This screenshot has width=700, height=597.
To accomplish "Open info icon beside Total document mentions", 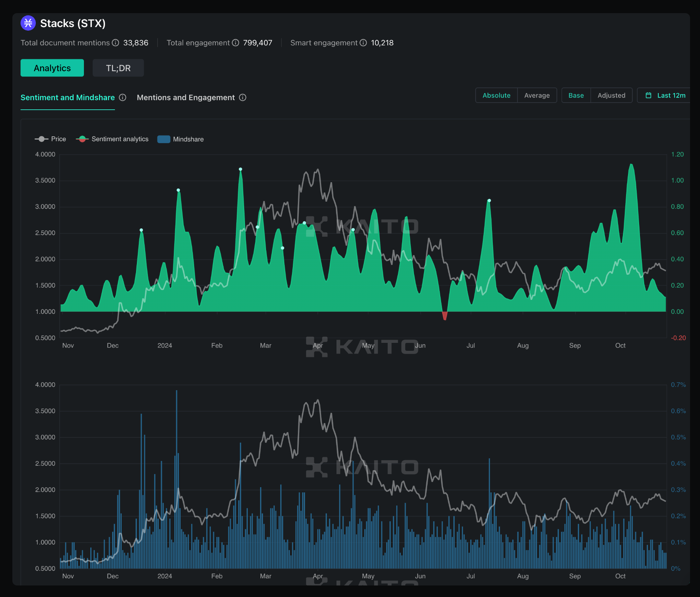I will click(x=115, y=43).
